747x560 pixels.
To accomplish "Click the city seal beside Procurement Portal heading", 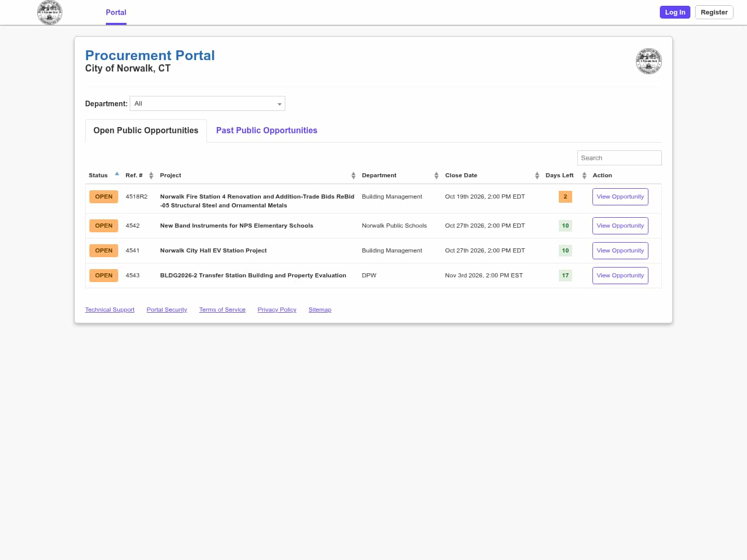I will pos(648,61).
